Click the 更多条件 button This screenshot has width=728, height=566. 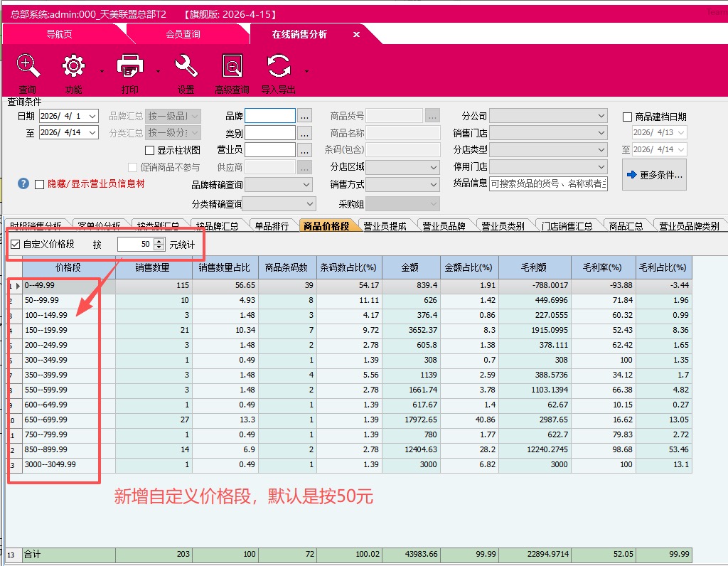tap(654, 175)
